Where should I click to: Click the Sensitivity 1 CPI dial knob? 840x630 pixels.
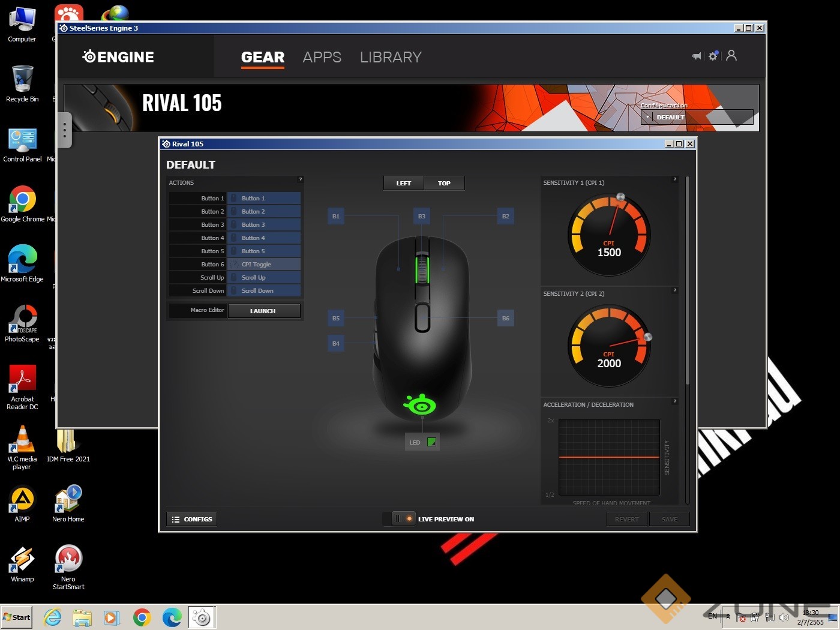coord(620,197)
